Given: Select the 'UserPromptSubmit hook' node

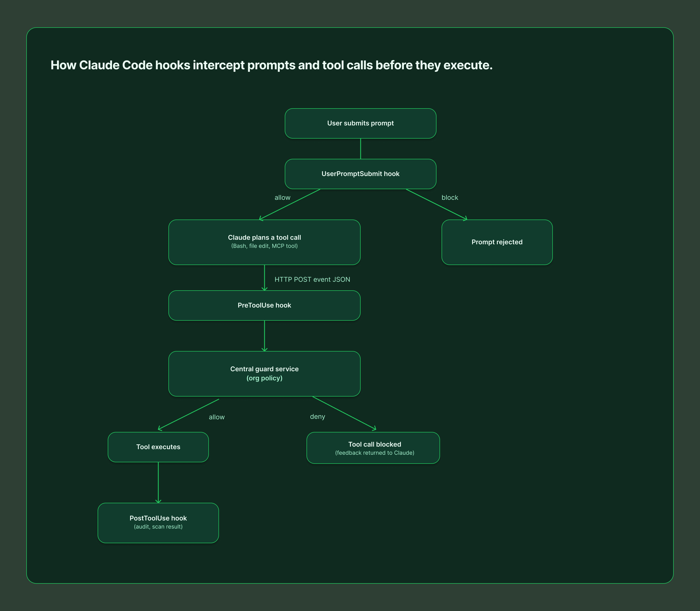Looking at the screenshot, I should tap(360, 174).
